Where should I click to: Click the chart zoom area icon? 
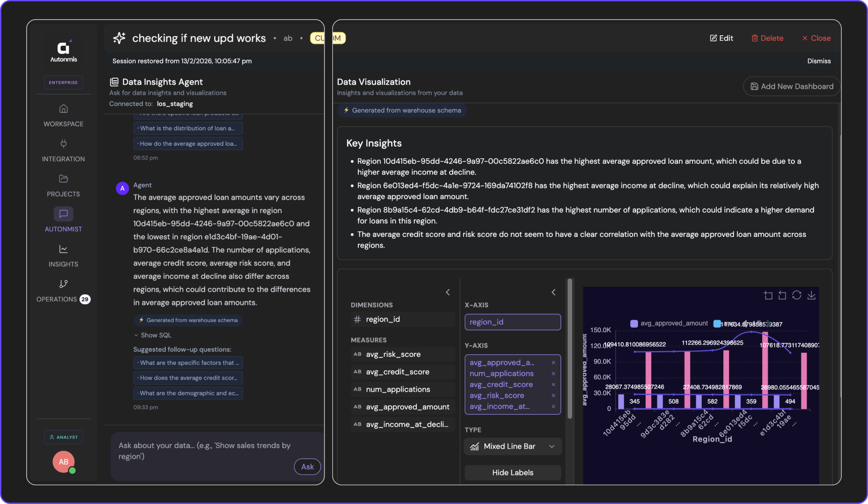click(x=768, y=295)
